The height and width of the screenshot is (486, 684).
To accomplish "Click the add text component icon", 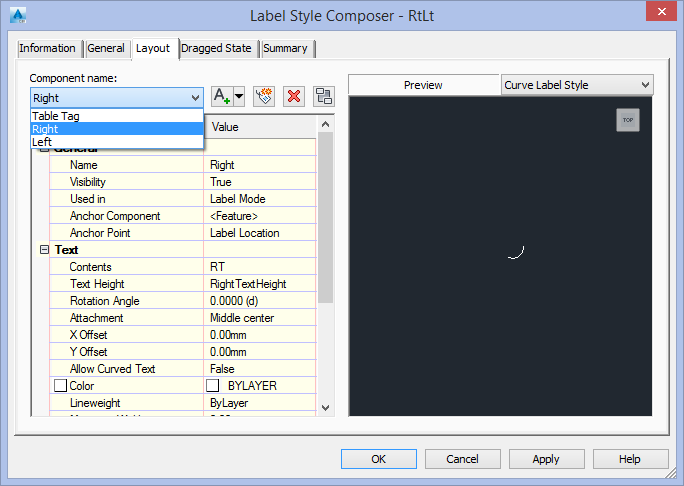I will (222, 96).
